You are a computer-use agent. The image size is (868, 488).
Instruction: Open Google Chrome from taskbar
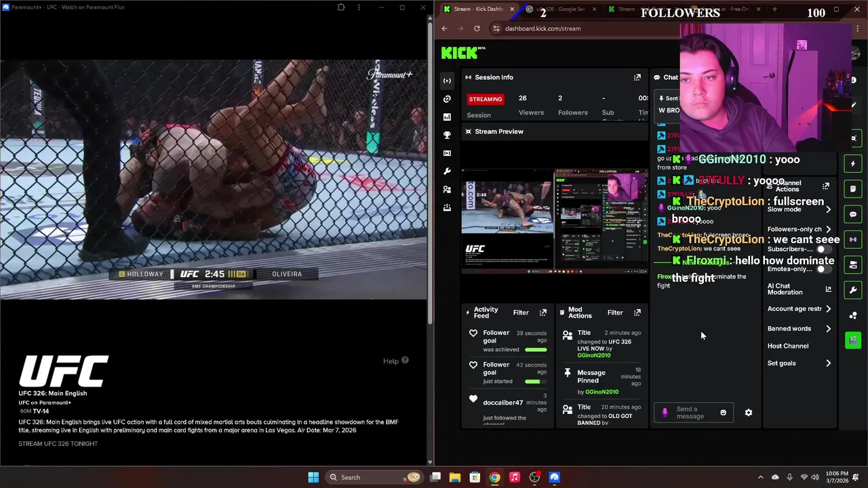tap(495, 477)
